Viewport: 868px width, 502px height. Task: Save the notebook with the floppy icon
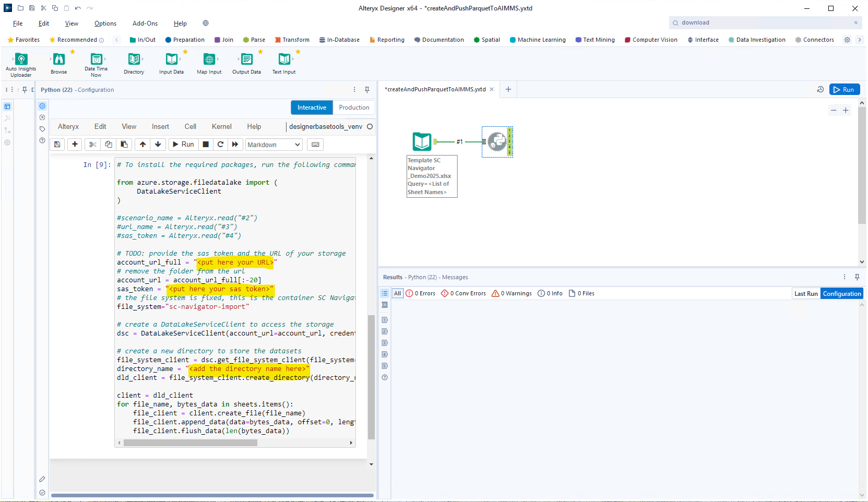[57, 145]
